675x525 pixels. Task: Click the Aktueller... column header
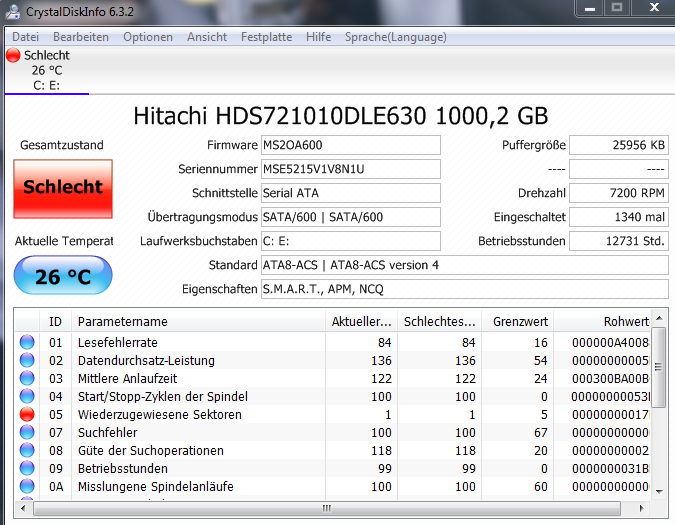361,321
